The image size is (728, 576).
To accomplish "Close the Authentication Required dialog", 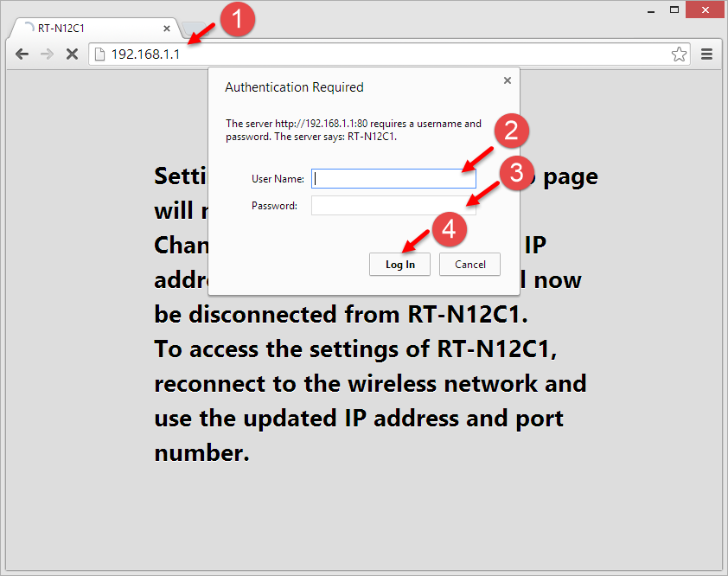I will [508, 80].
